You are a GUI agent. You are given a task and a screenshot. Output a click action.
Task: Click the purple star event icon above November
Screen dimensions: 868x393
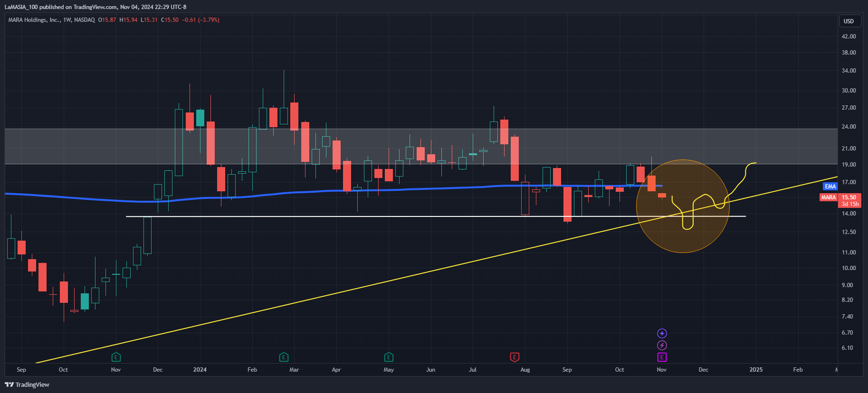tap(662, 333)
